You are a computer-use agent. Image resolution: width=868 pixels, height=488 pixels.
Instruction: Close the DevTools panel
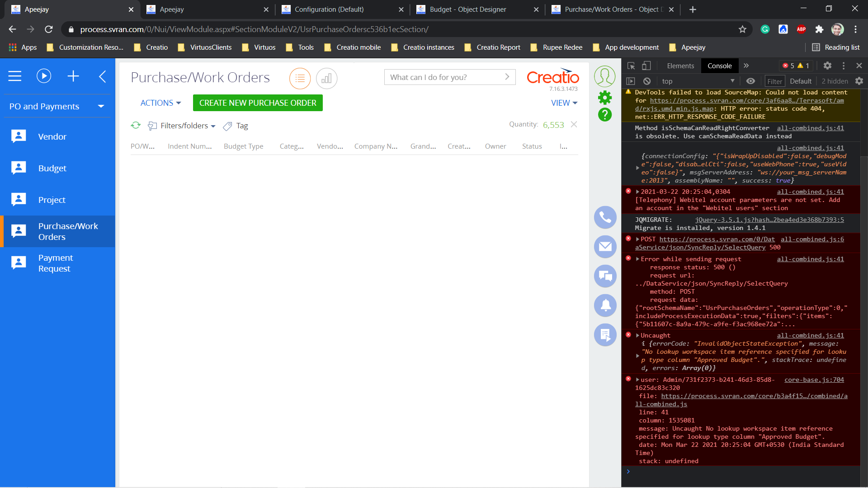coord(859,66)
